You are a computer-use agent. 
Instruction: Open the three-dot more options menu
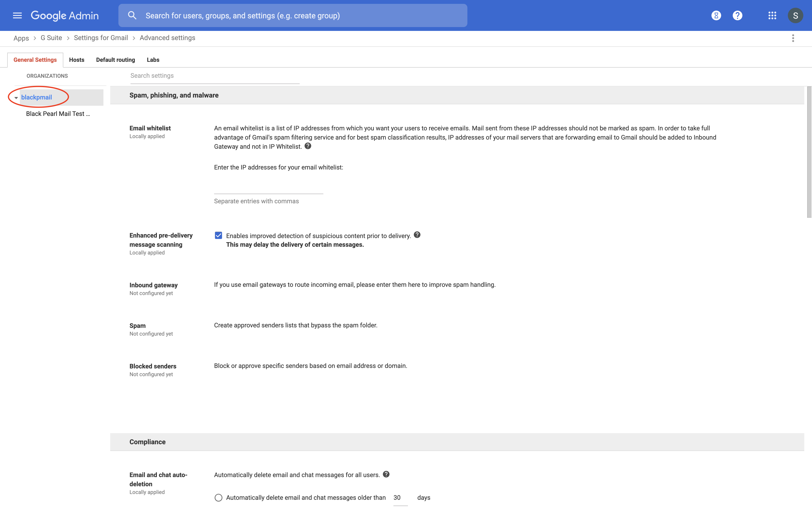(x=793, y=38)
